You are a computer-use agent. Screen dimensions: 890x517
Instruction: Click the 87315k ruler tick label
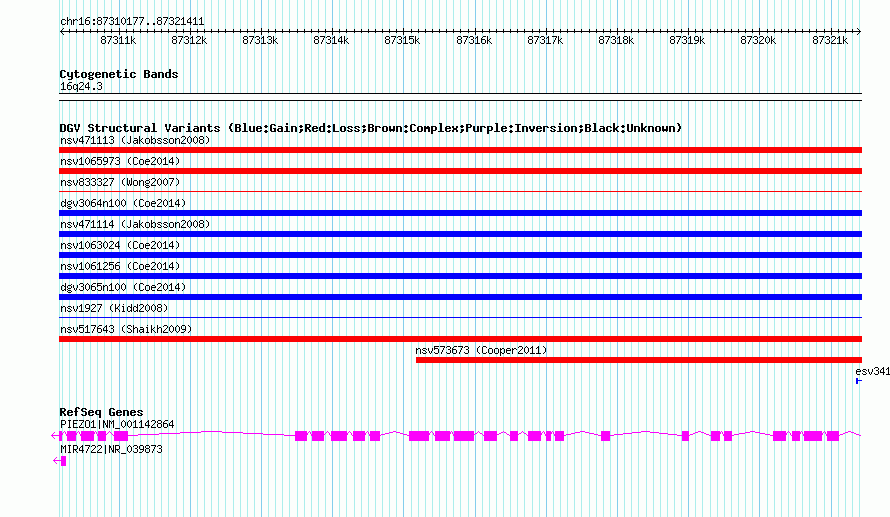click(x=402, y=40)
